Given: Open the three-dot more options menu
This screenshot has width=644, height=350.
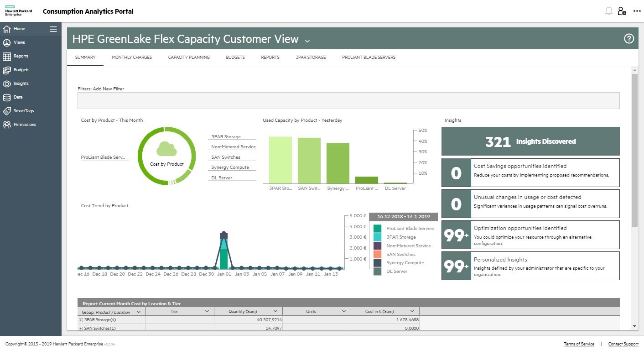Looking at the screenshot, I should (637, 11).
